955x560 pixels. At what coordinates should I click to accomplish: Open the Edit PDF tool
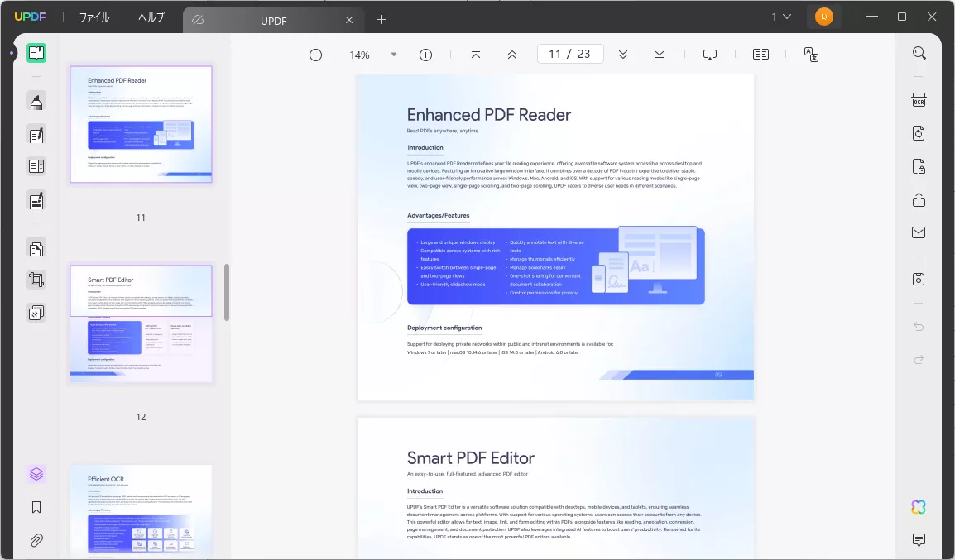tap(36, 135)
